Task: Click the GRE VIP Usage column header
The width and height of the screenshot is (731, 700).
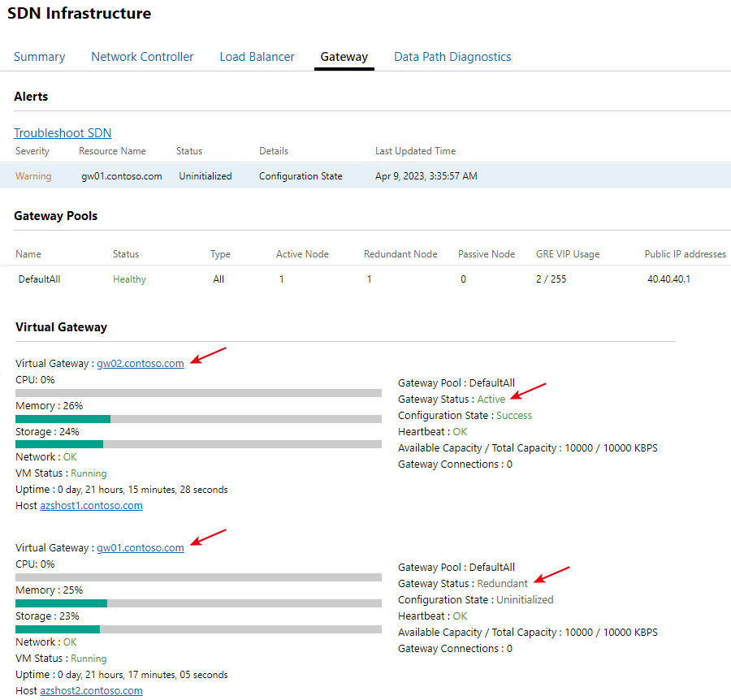Action: point(568,254)
